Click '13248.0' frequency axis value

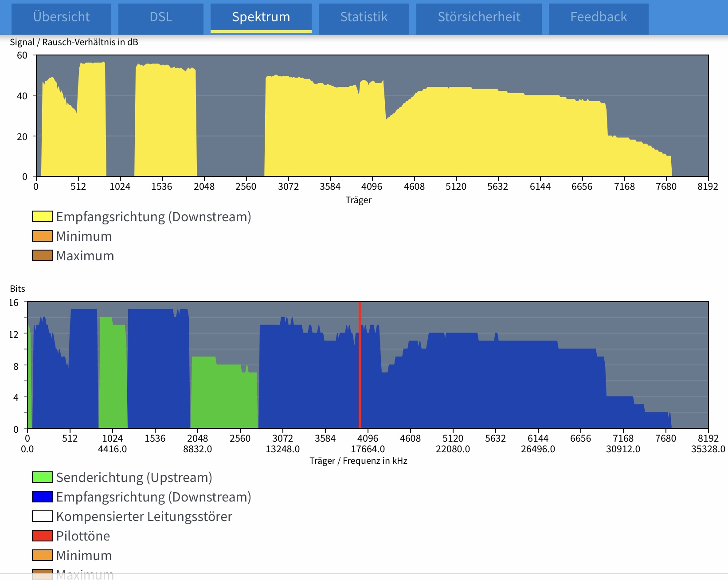pos(283,449)
